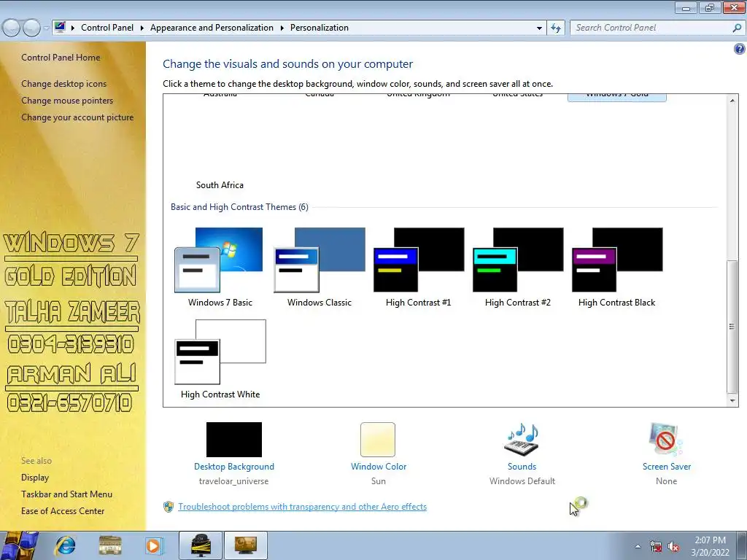
Task: Switch to the Personalization taskbar window
Action: 245,545
